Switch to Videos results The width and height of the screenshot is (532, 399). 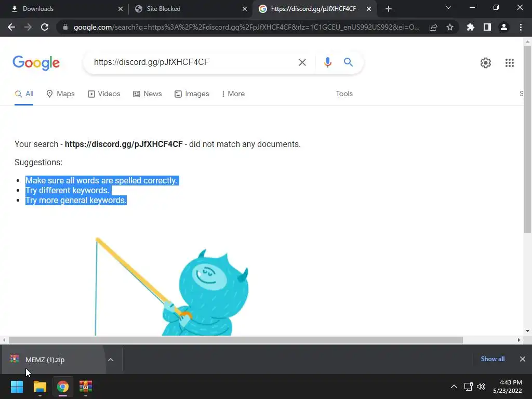[104, 94]
